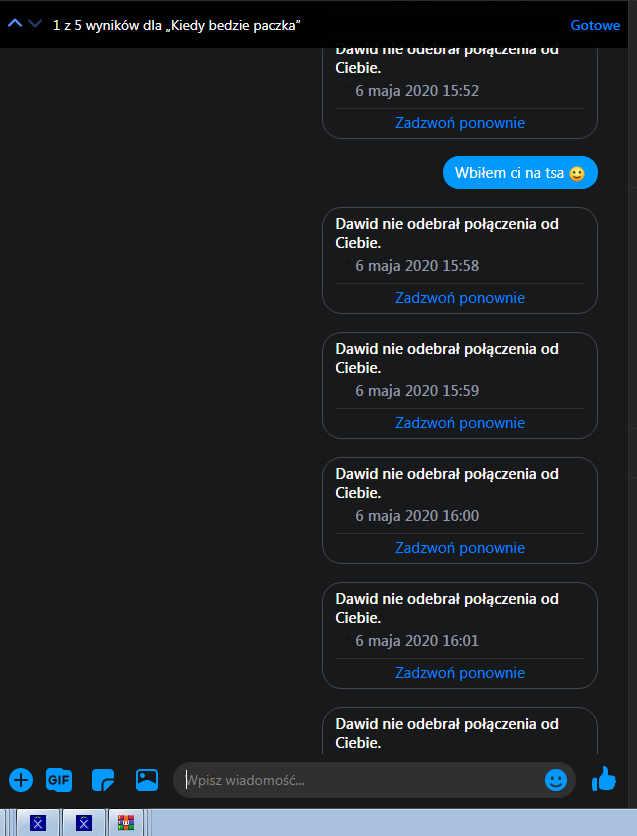The width and height of the screenshot is (637, 836).
Task: Click Gotowe to close search
Action: point(595,25)
